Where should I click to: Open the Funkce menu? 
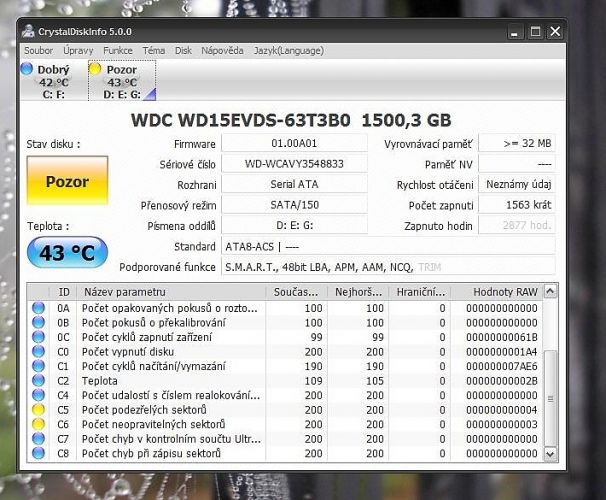point(118,51)
